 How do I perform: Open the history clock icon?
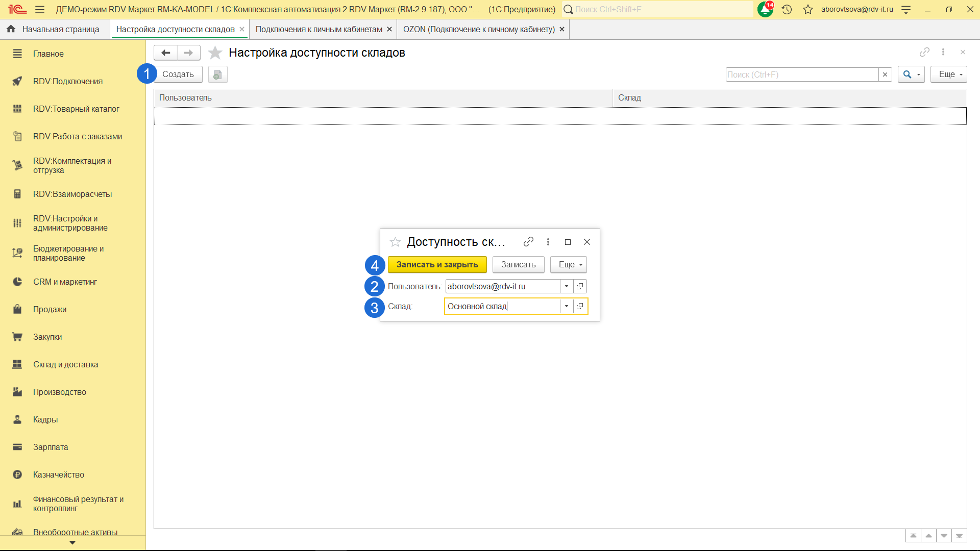787,9
